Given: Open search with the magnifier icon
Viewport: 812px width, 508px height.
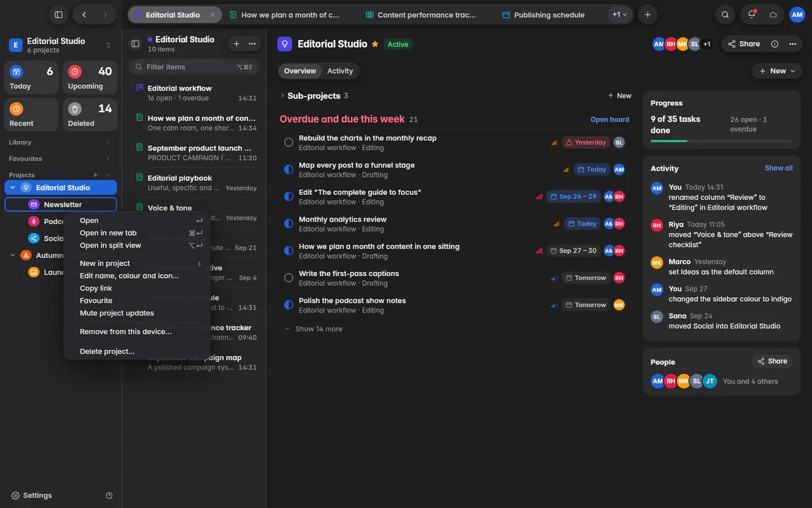Looking at the screenshot, I should point(725,15).
